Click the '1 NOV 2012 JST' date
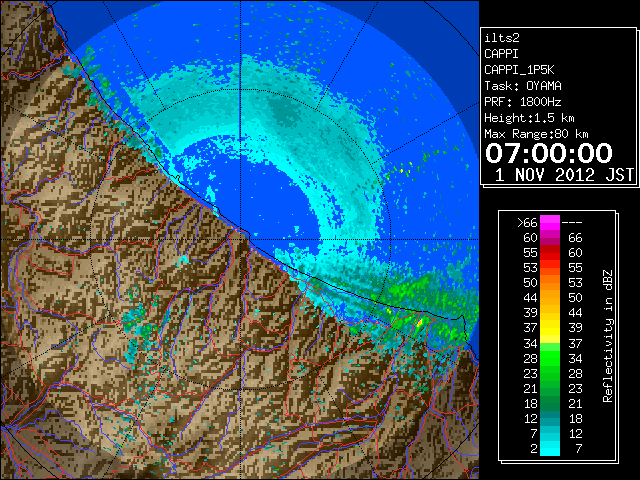This screenshot has width=640, height=480. (564, 175)
